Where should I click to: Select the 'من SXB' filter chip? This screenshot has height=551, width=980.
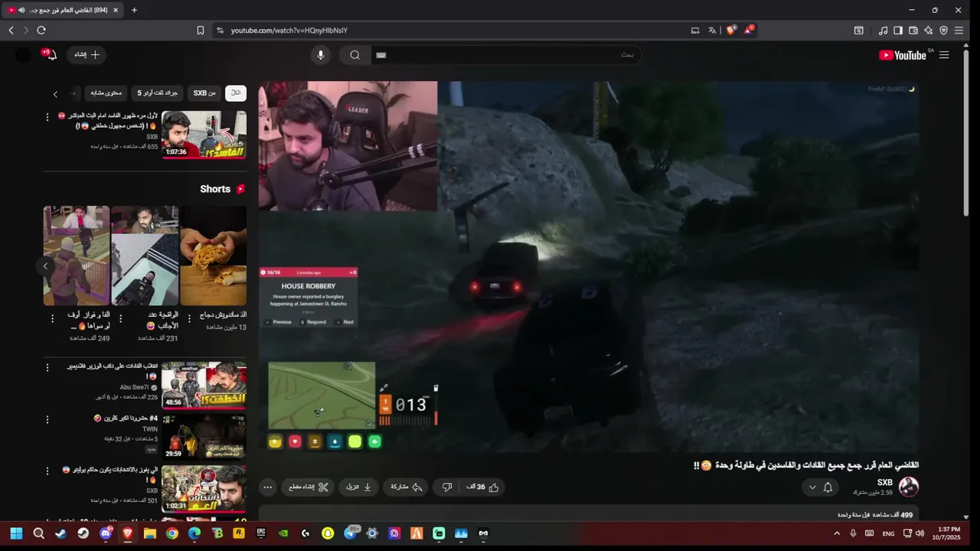(x=204, y=93)
